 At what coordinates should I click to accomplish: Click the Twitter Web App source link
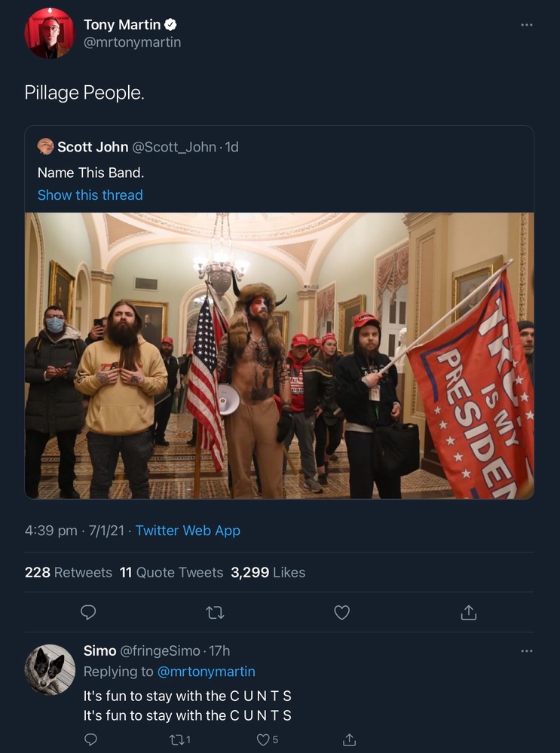[x=188, y=531]
